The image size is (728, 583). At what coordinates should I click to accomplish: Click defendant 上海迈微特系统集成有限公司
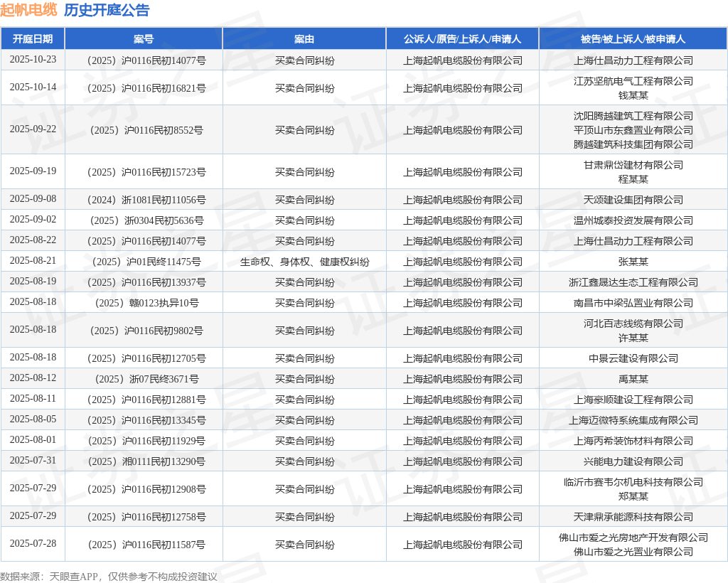(633, 420)
